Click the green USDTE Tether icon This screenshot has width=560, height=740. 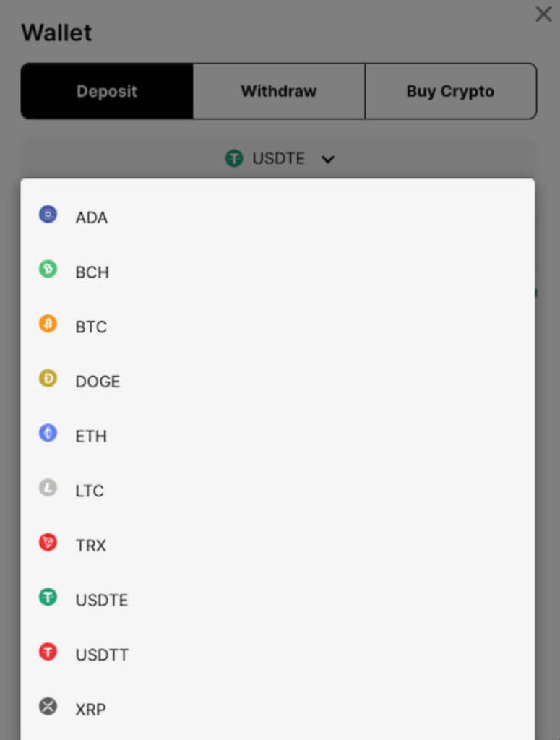(48, 597)
